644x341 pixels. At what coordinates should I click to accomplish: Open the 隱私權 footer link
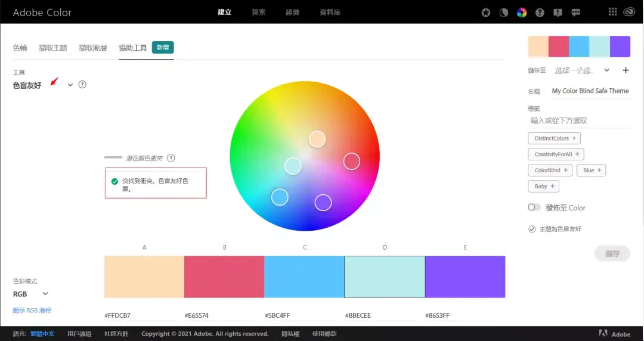290,334
